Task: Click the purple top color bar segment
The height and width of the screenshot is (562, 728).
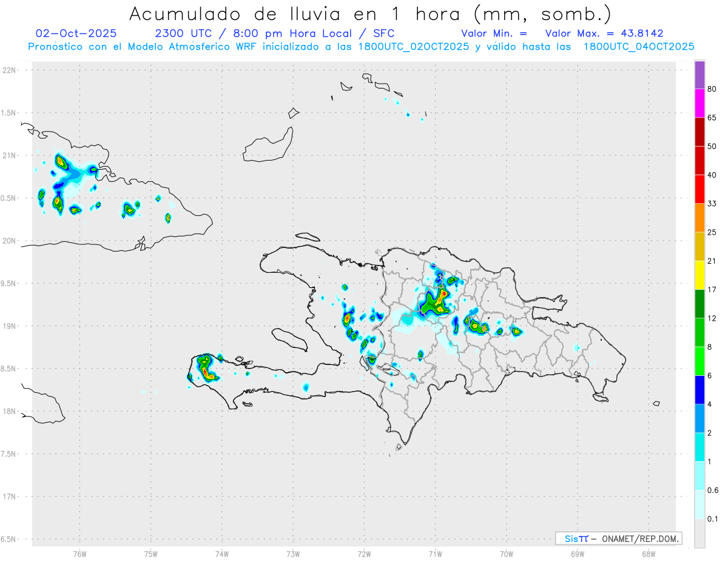Action: 699,75
